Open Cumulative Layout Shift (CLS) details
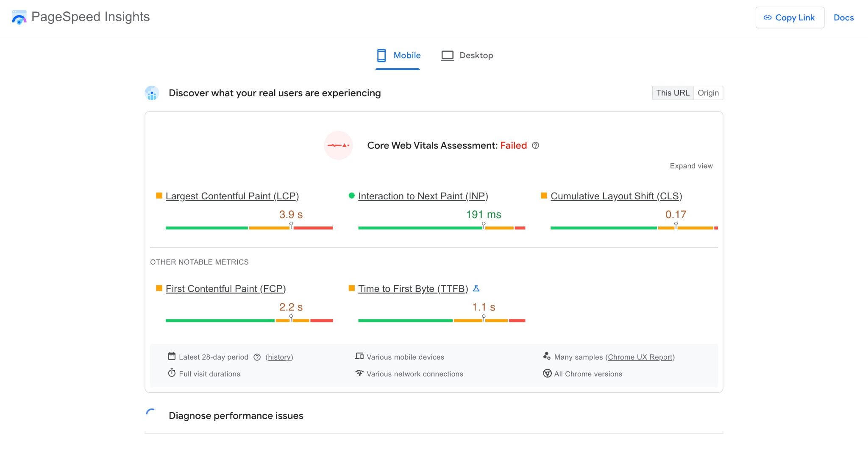868x453 pixels. (616, 196)
